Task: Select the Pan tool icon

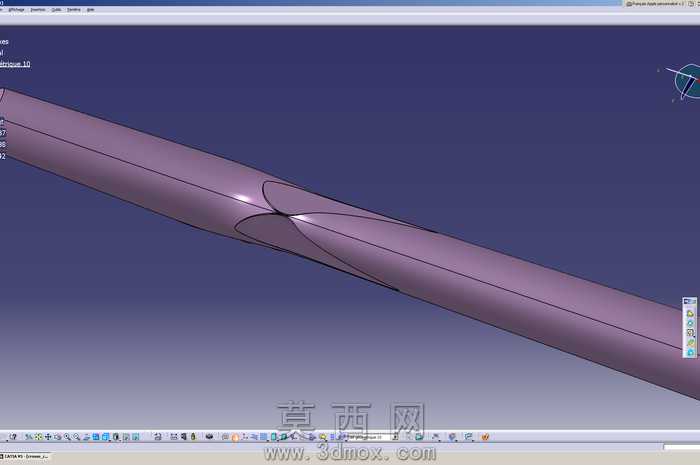Action: [48, 437]
